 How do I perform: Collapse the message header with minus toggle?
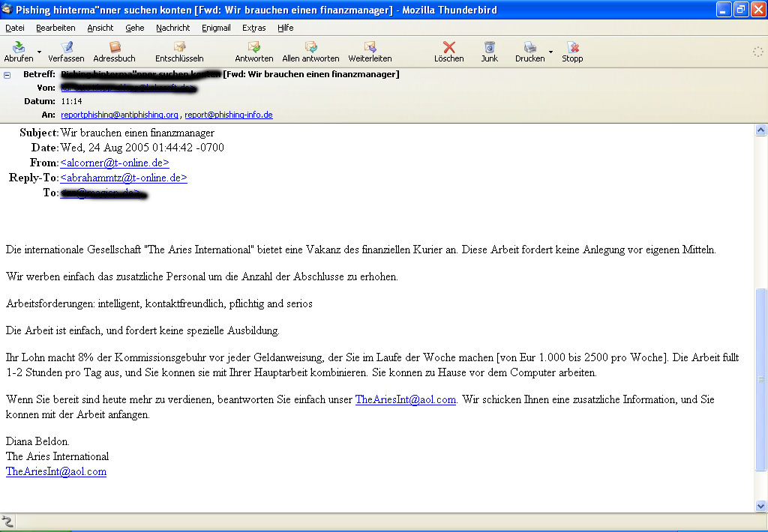(7, 75)
